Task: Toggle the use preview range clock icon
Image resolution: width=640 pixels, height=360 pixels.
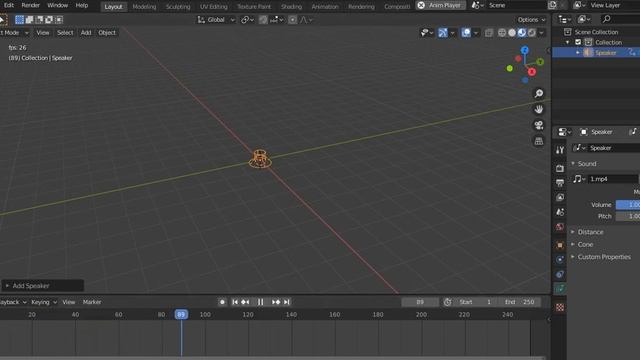Action: pyautogui.click(x=448, y=302)
